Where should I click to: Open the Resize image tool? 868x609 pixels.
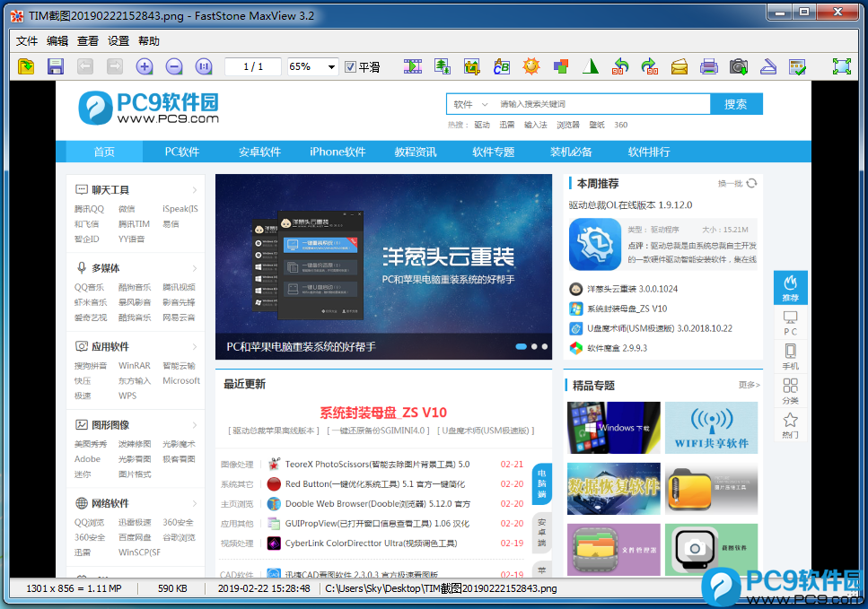[443, 67]
